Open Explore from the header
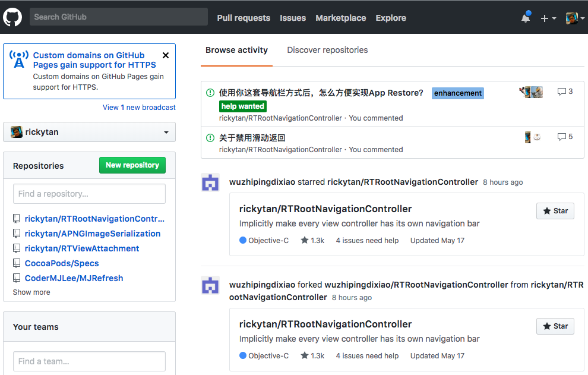588x375 pixels. pyautogui.click(x=391, y=18)
